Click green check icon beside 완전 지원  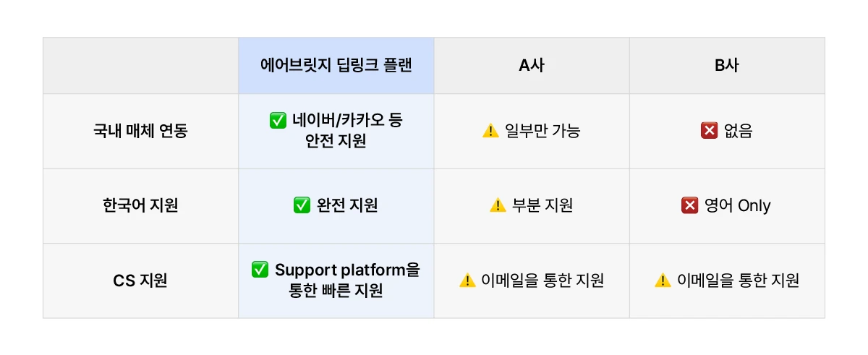[302, 206]
